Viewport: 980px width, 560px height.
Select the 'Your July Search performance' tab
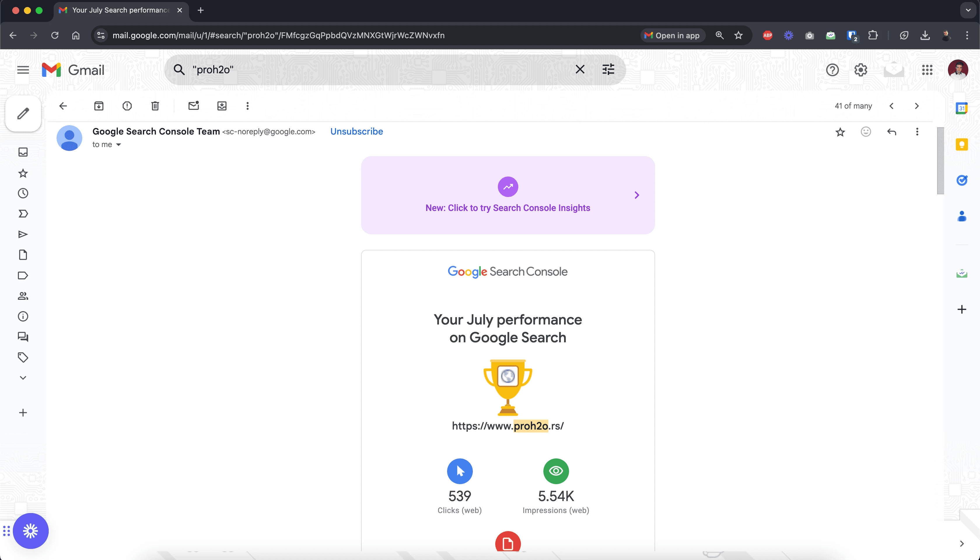tap(121, 11)
